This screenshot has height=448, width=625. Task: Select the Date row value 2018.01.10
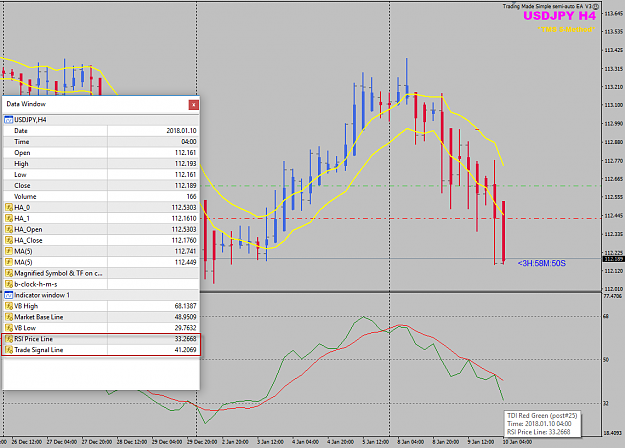(x=181, y=131)
